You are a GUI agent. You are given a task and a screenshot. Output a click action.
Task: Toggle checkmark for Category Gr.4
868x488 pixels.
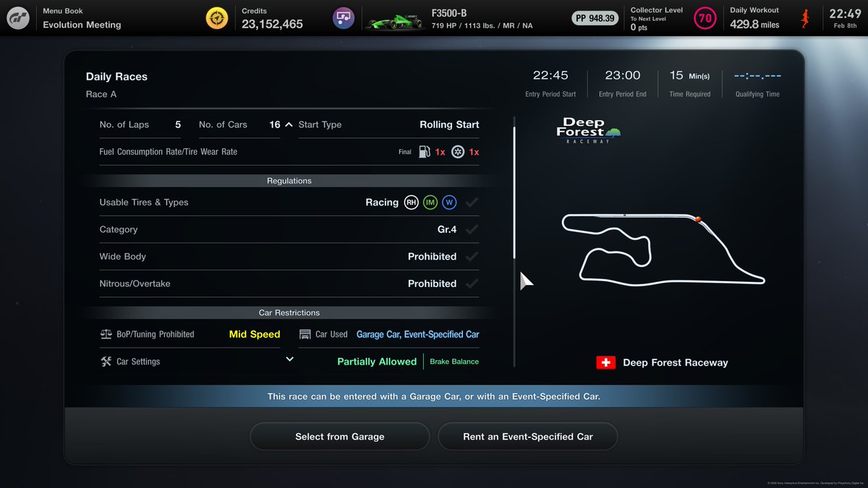click(472, 230)
